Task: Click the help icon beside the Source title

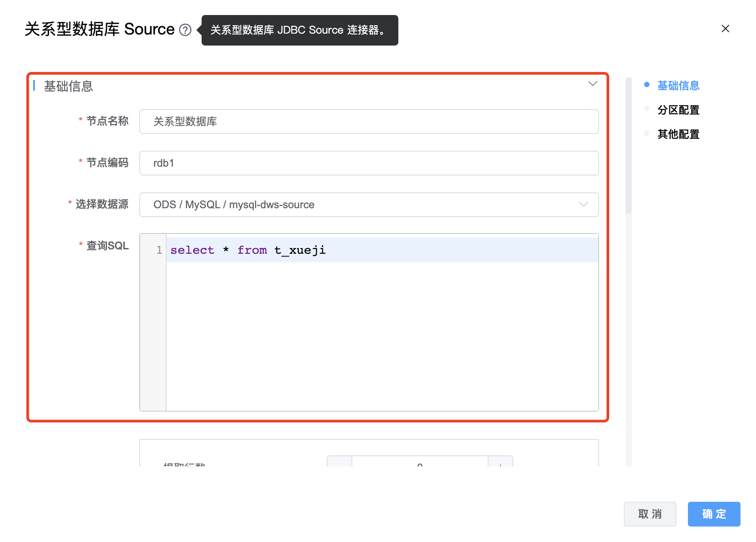Action: point(185,30)
